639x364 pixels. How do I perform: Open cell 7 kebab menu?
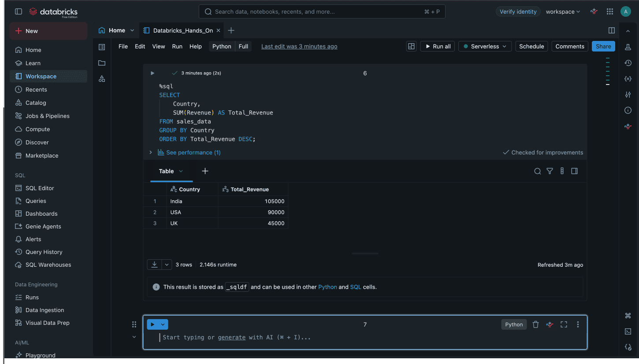(578, 324)
